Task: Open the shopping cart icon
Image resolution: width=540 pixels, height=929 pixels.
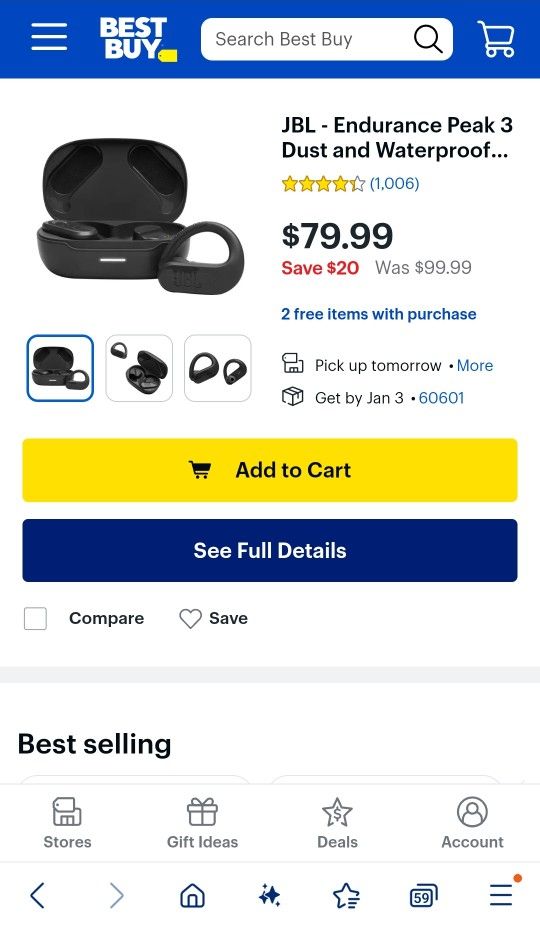Action: click(496, 39)
